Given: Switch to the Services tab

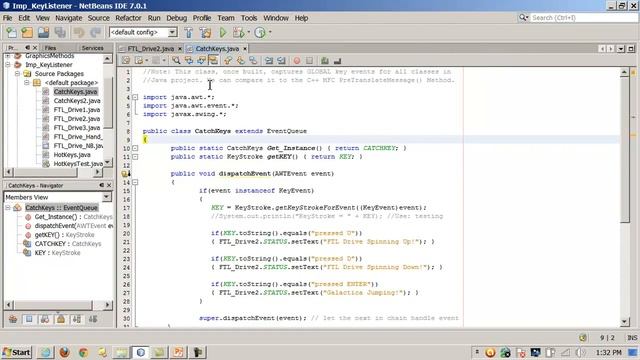Looking at the screenshot, I should (92, 48).
